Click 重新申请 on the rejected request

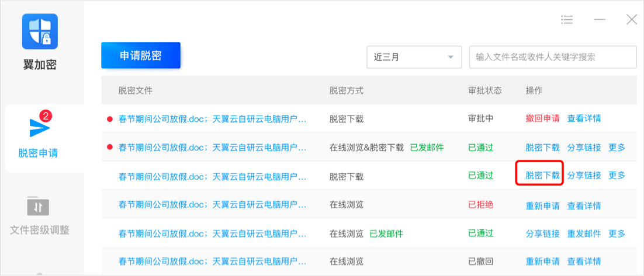[x=542, y=205]
